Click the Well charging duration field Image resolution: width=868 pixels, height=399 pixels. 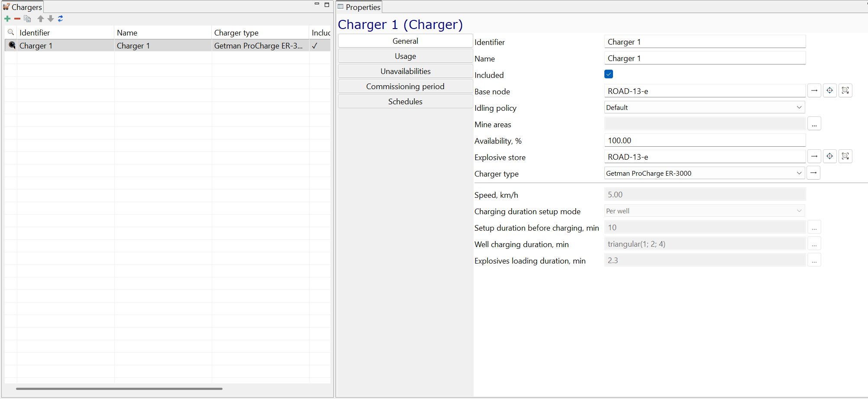pos(705,244)
